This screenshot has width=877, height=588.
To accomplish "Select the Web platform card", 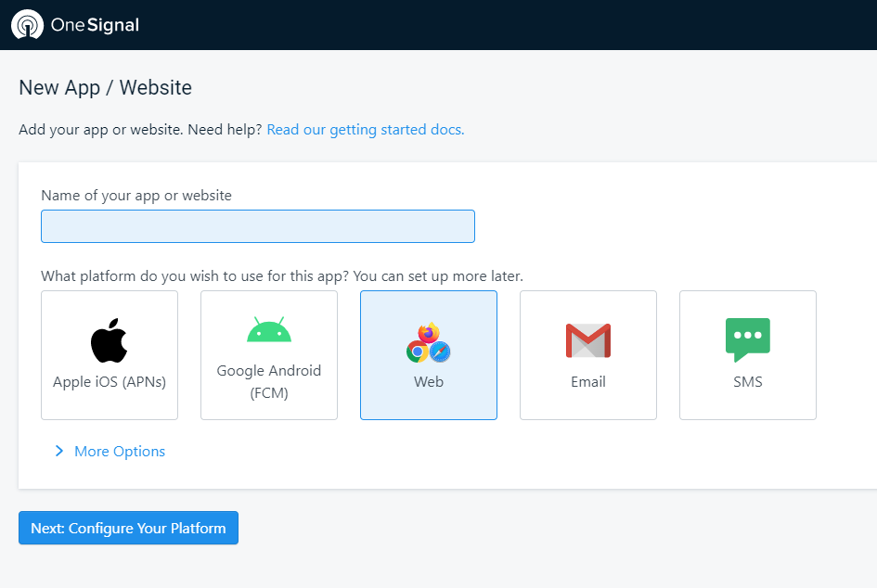I will click(429, 355).
